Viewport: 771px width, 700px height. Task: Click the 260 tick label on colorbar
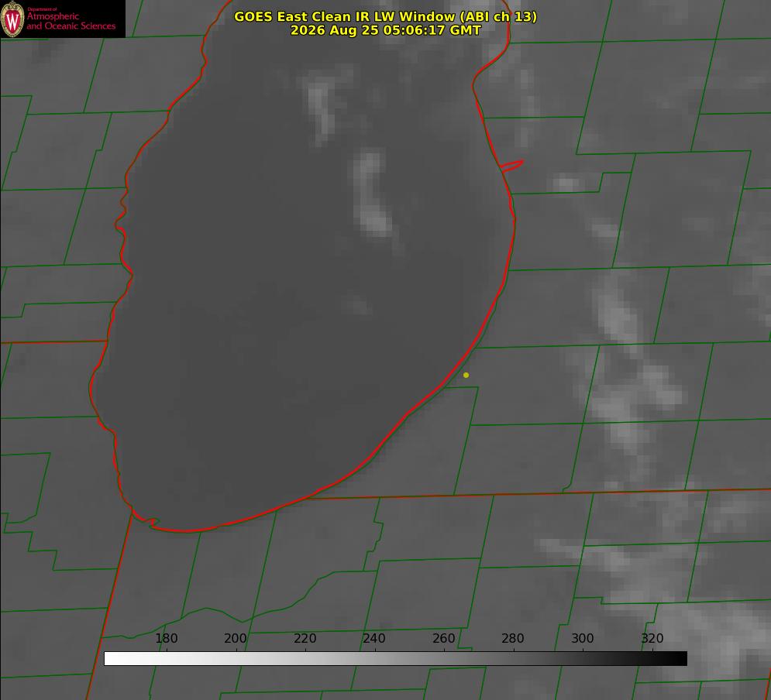click(x=443, y=638)
